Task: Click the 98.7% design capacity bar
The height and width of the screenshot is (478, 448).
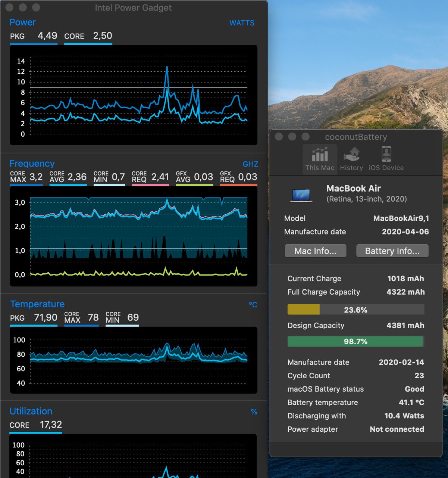Action: pyautogui.click(x=356, y=341)
